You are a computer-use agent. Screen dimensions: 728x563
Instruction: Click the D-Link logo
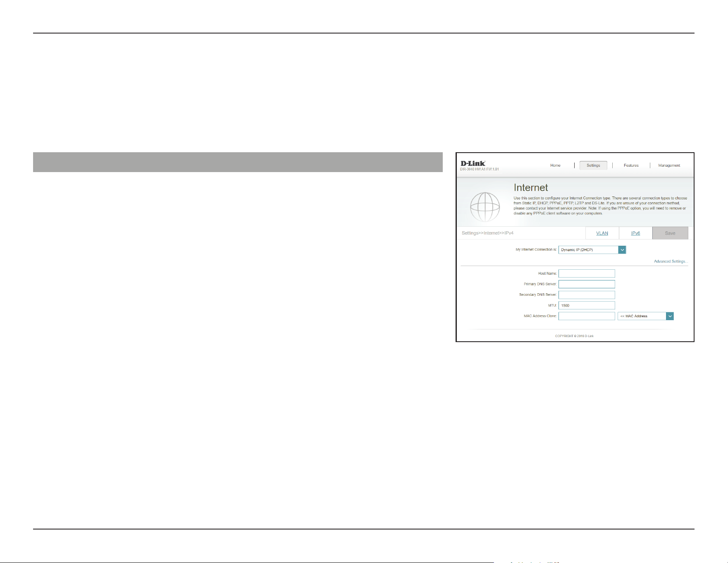point(473,163)
